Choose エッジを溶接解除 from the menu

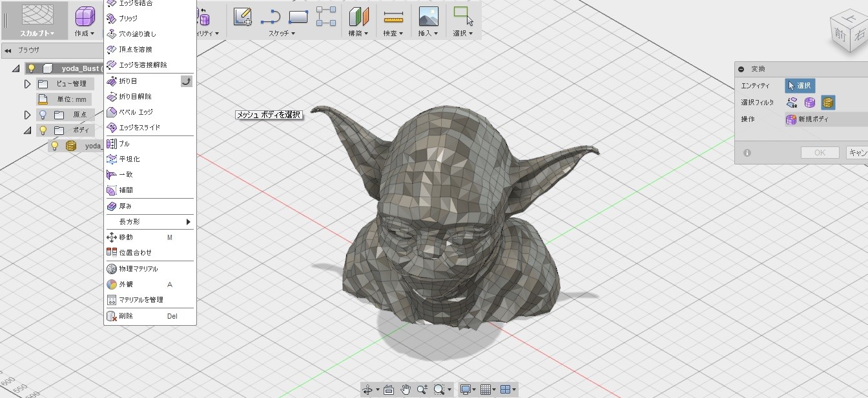pos(150,65)
